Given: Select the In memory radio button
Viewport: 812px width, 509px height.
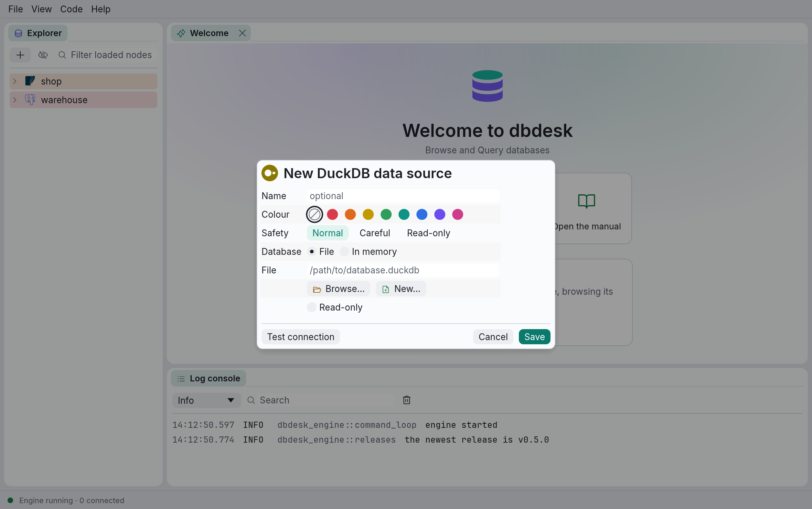Looking at the screenshot, I should pos(344,251).
